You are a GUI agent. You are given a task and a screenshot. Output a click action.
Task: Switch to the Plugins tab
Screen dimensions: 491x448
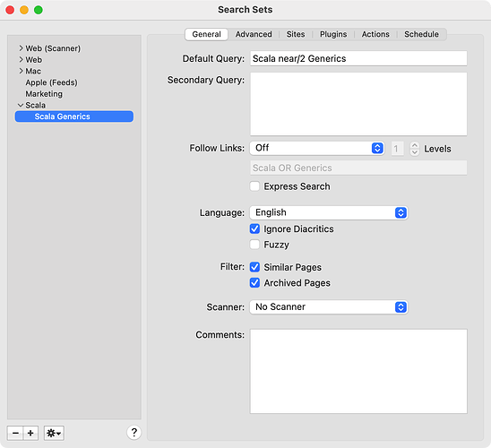[x=333, y=34]
